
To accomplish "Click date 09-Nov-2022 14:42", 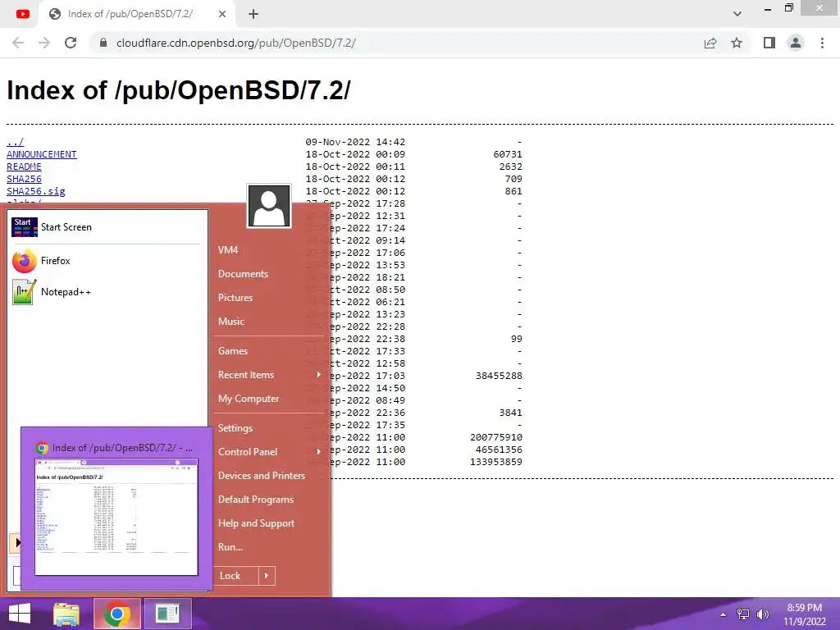I will pyautogui.click(x=355, y=142).
